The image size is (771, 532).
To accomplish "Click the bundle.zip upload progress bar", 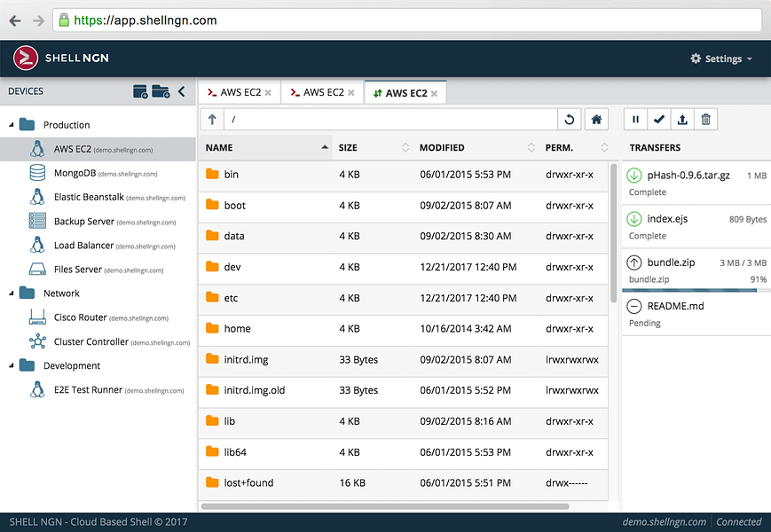I will point(696,290).
